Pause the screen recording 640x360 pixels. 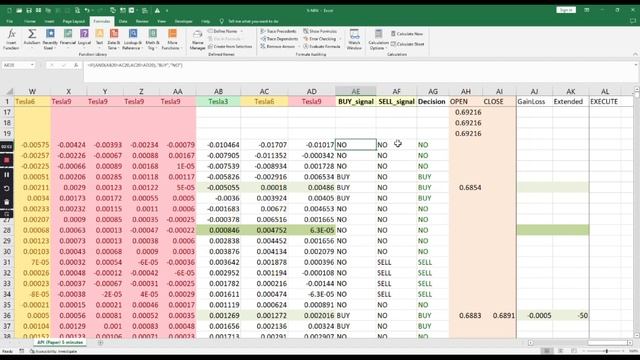coord(7,175)
